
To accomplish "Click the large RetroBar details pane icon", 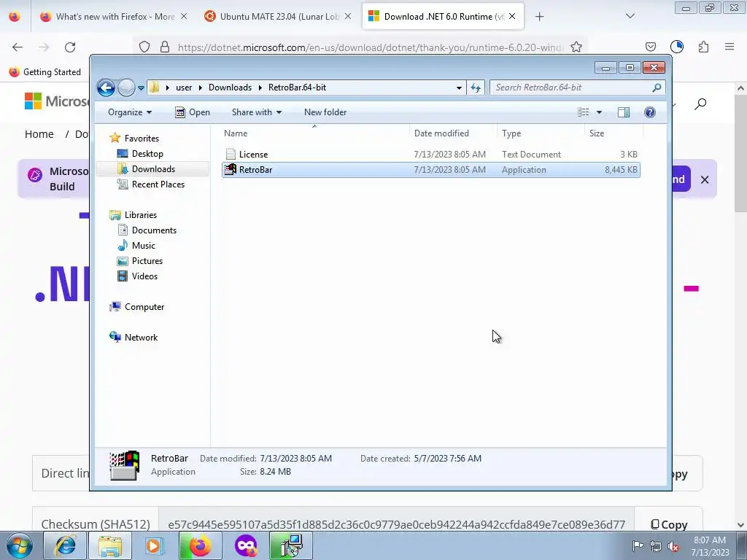I will click(124, 465).
